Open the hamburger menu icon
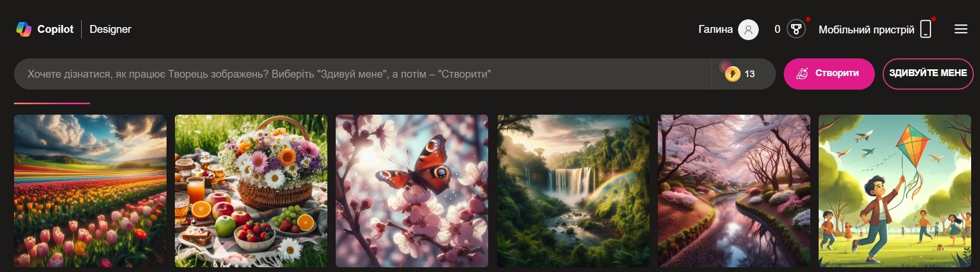 click(x=961, y=29)
